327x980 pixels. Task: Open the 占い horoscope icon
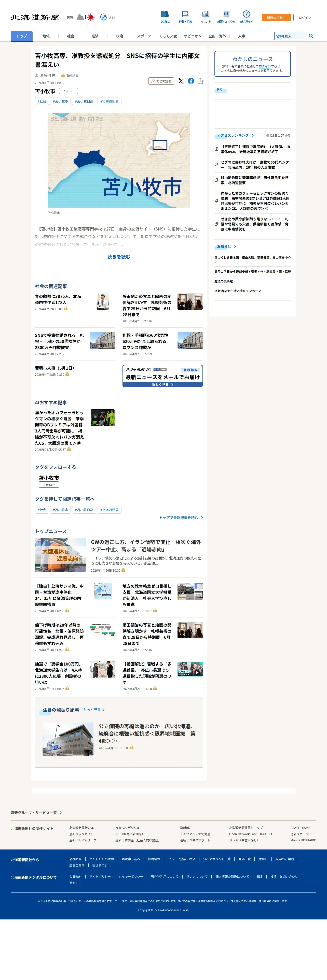(x=104, y=17)
